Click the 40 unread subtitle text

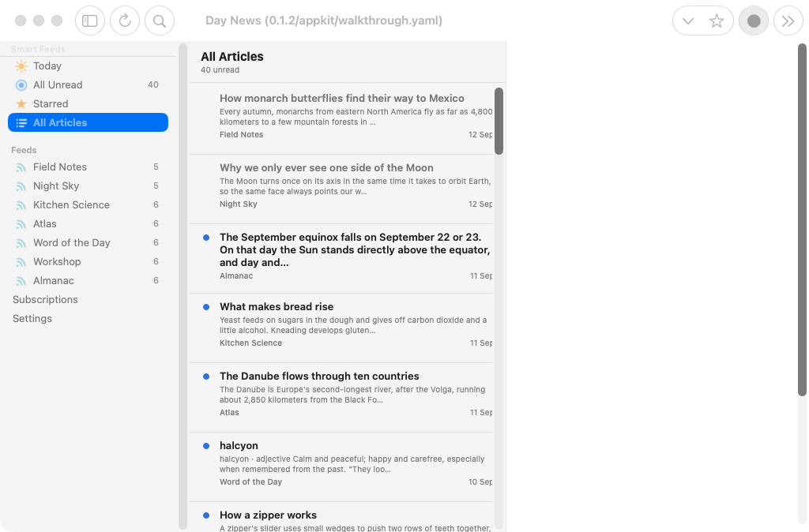(220, 70)
